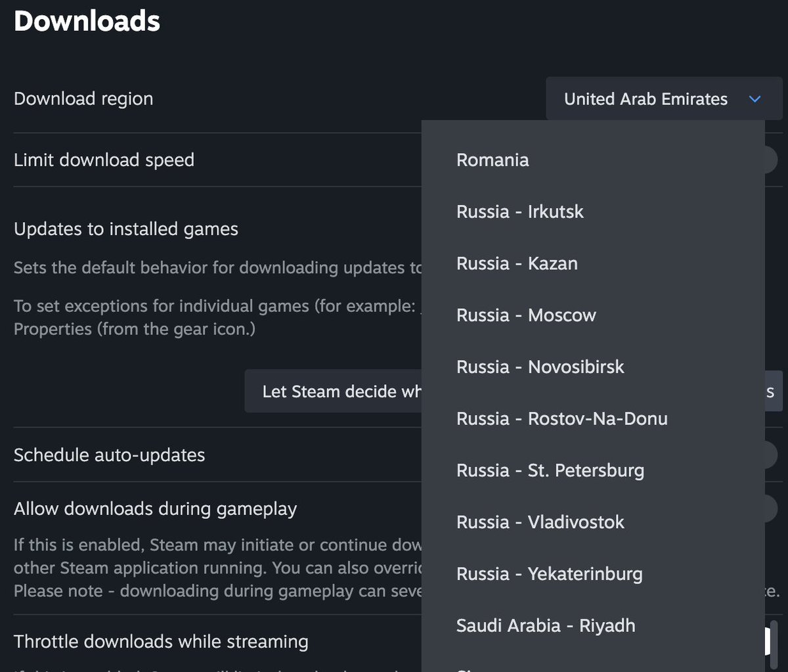
Task: Choose Russia - Vladivostok region
Action: click(x=593, y=522)
